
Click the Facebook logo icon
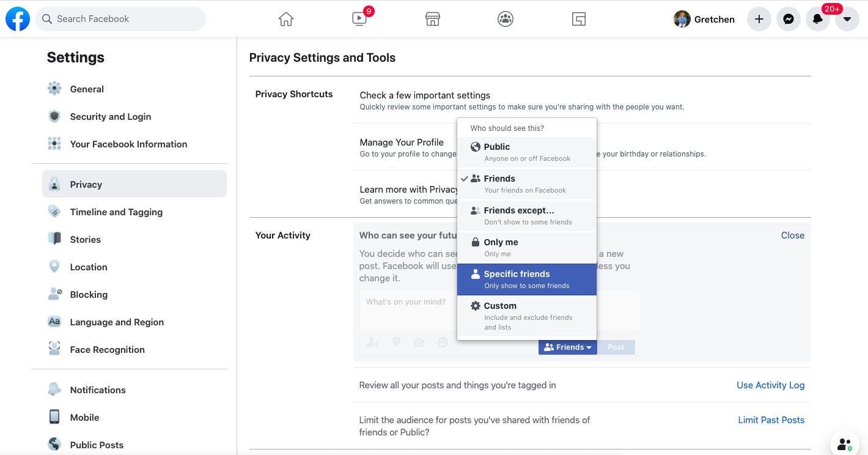[18, 19]
